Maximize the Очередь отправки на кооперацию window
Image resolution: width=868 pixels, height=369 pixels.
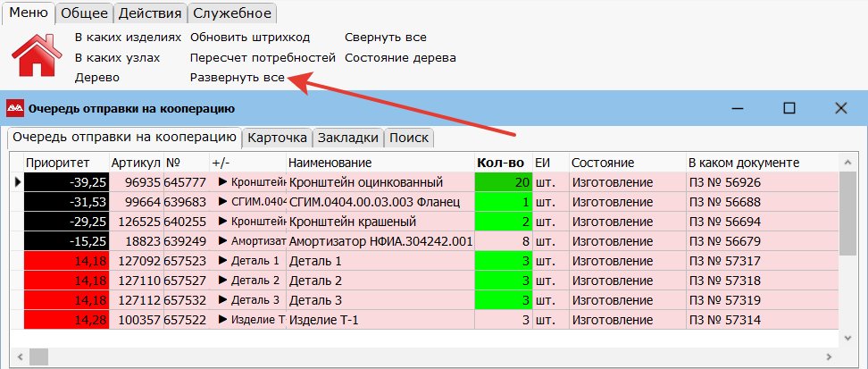(789, 108)
